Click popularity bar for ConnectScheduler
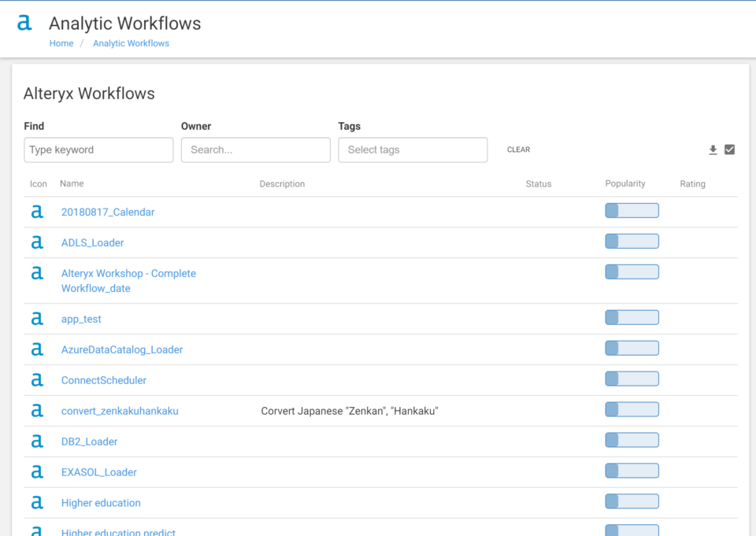756x536 pixels. pos(632,379)
